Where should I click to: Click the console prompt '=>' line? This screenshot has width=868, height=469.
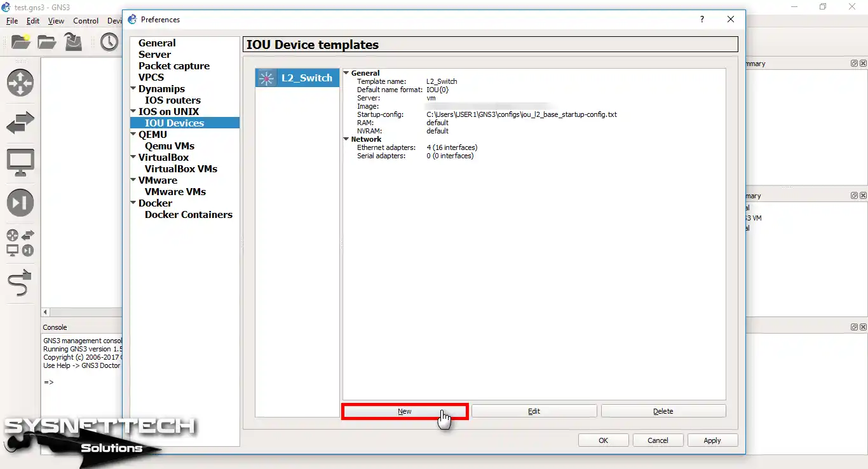tap(49, 382)
